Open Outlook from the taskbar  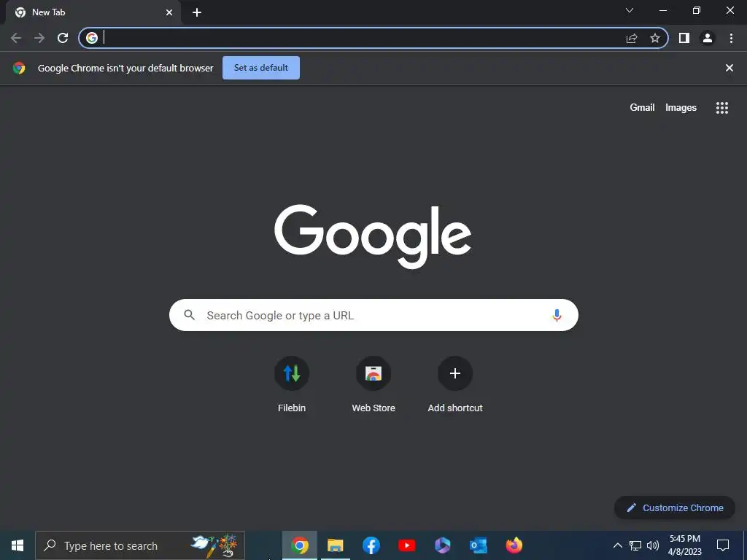point(479,545)
